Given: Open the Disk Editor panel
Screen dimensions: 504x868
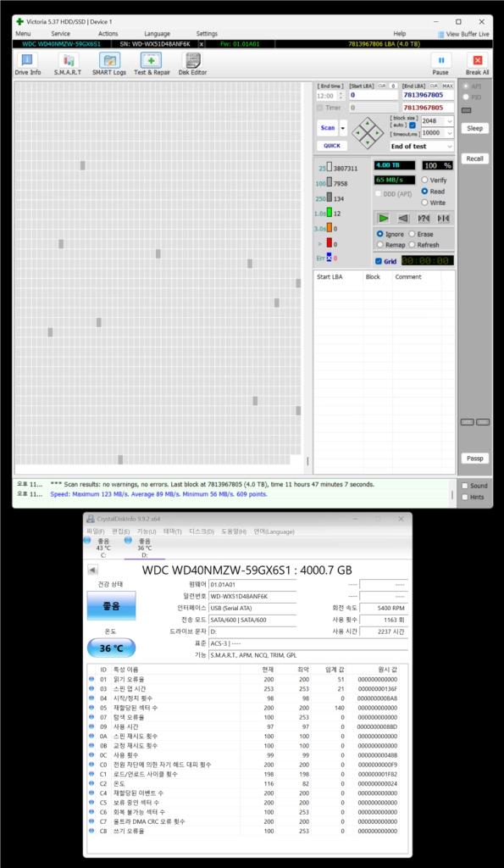Looking at the screenshot, I should click(192, 64).
